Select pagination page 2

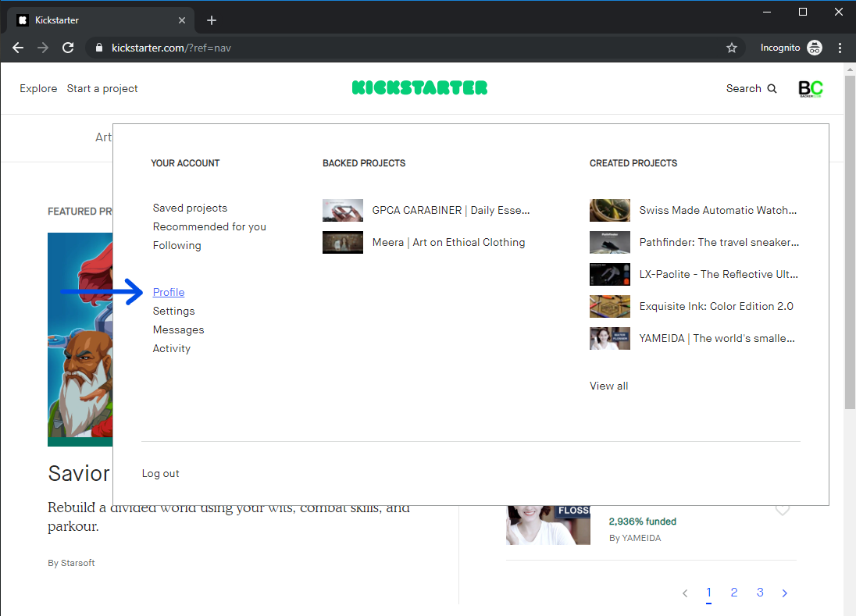pos(734,593)
